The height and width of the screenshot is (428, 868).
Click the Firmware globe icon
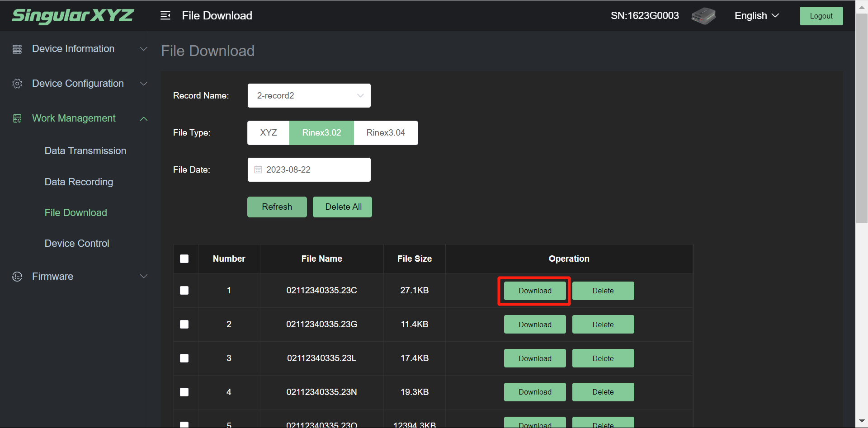(x=17, y=277)
